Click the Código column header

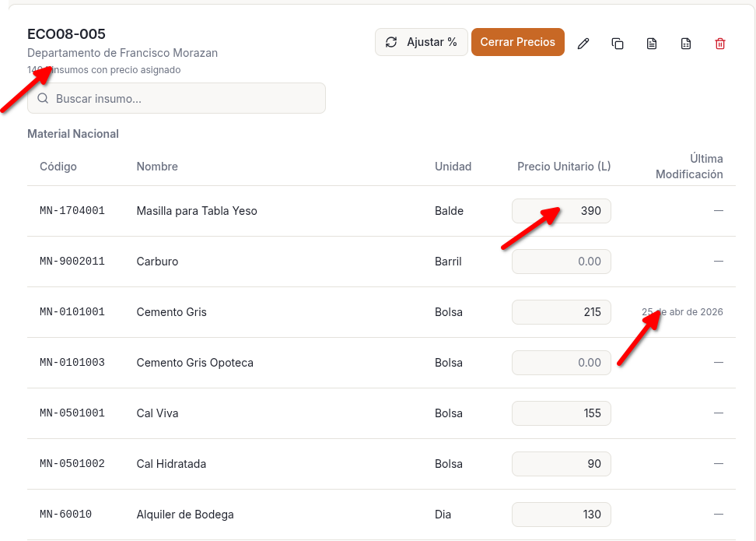pos(58,167)
